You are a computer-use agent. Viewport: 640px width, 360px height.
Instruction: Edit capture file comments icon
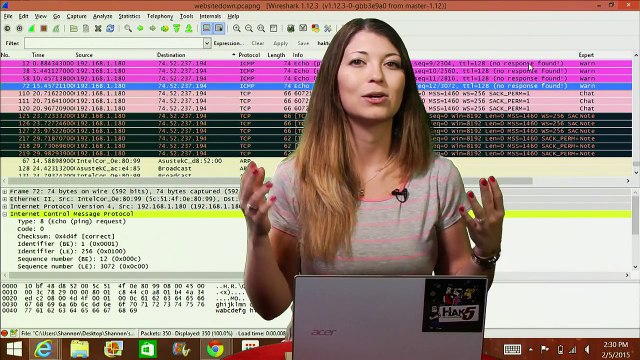[13, 333]
